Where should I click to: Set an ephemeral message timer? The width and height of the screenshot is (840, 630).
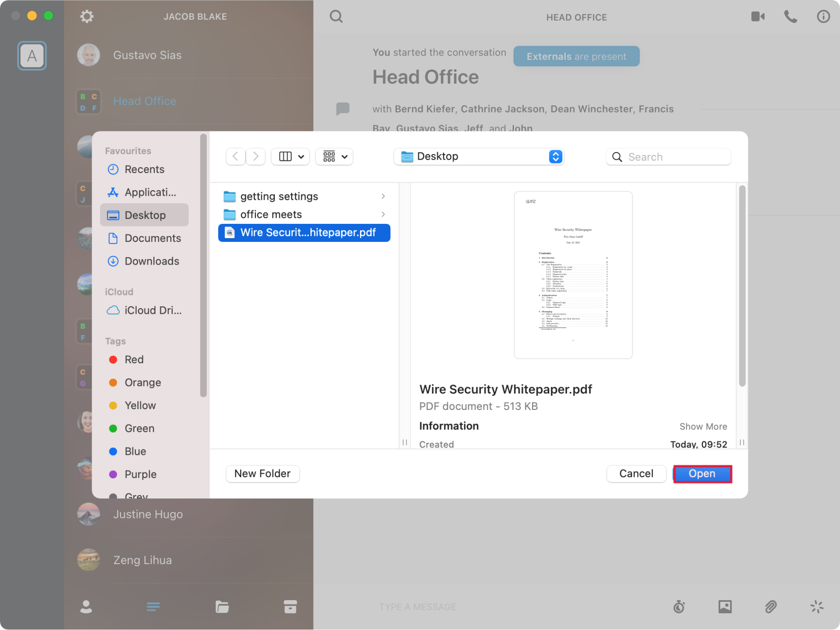tap(679, 606)
